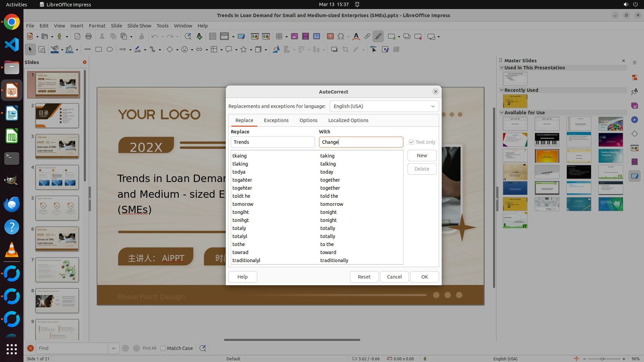644x362 pixels.
Task: Click the New button in AutoCorrect
Action: (422, 156)
